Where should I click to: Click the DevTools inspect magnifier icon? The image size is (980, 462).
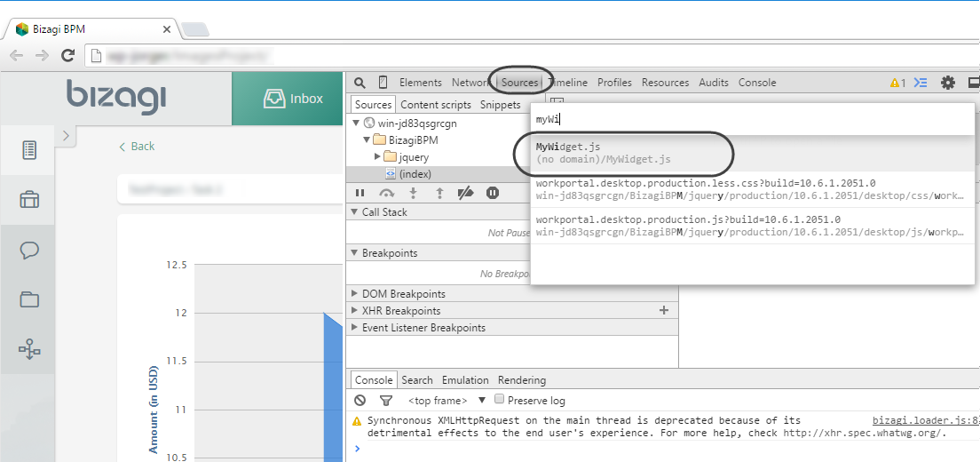(x=360, y=83)
